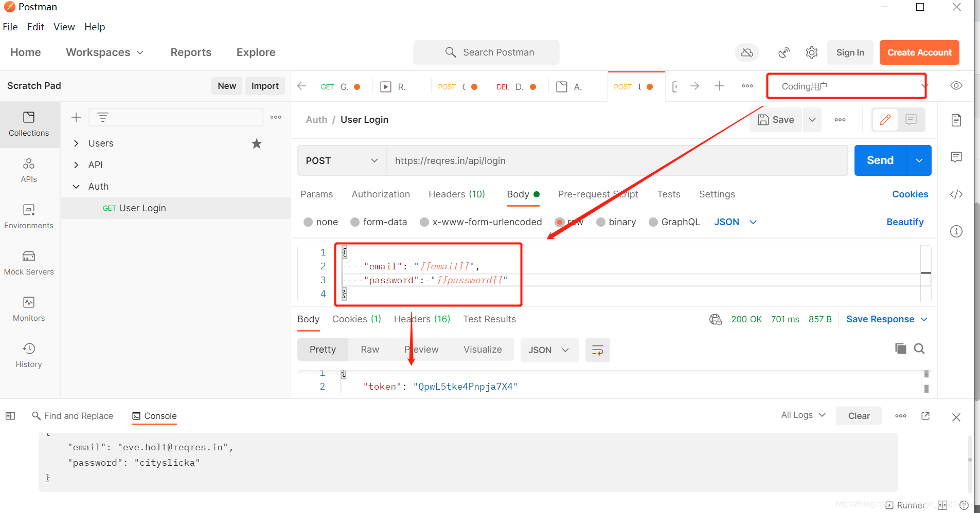Collapse the Auth collection folder

76,186
